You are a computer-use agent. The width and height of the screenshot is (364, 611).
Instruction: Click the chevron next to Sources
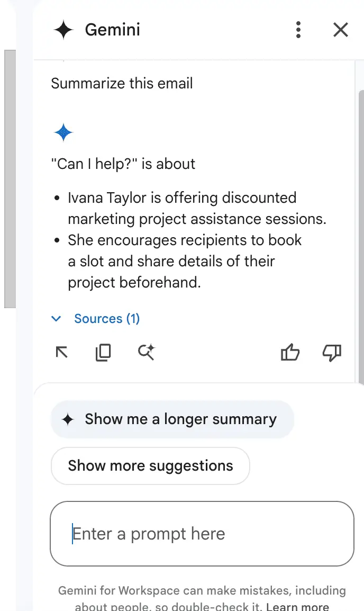pos(57,318)
